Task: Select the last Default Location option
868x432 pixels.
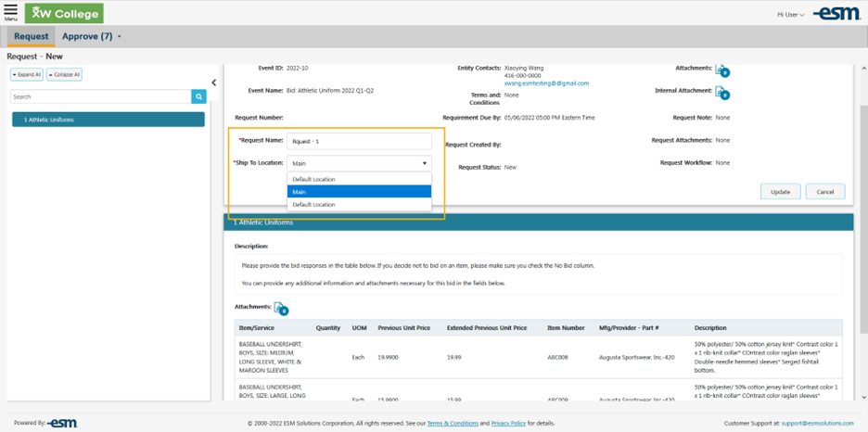Action: pos(359,204)
